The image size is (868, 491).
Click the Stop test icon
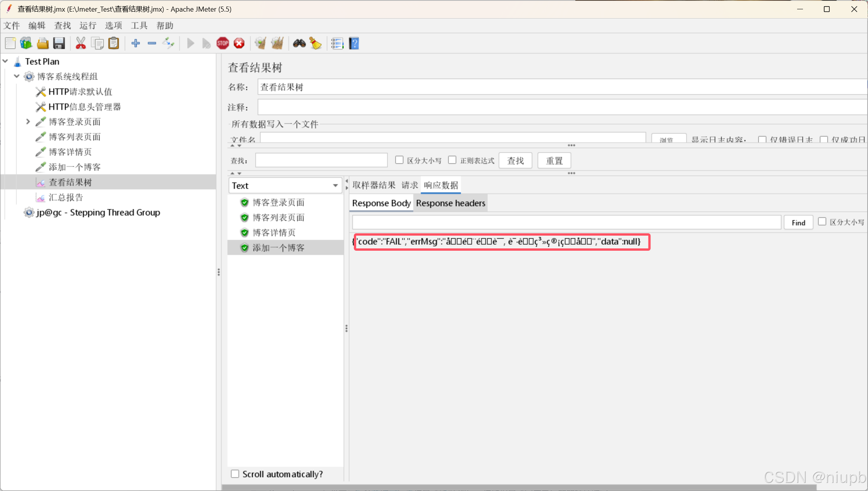[223, 43]
